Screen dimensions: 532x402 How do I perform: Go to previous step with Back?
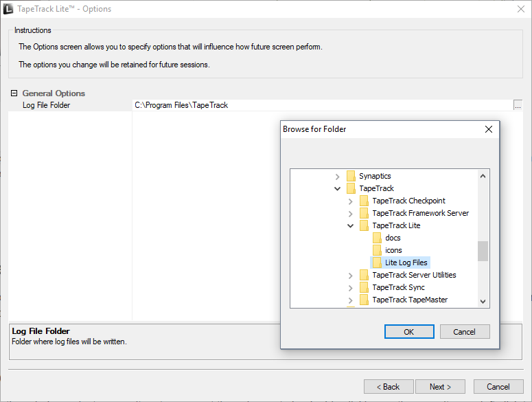(x=389, y=387)
